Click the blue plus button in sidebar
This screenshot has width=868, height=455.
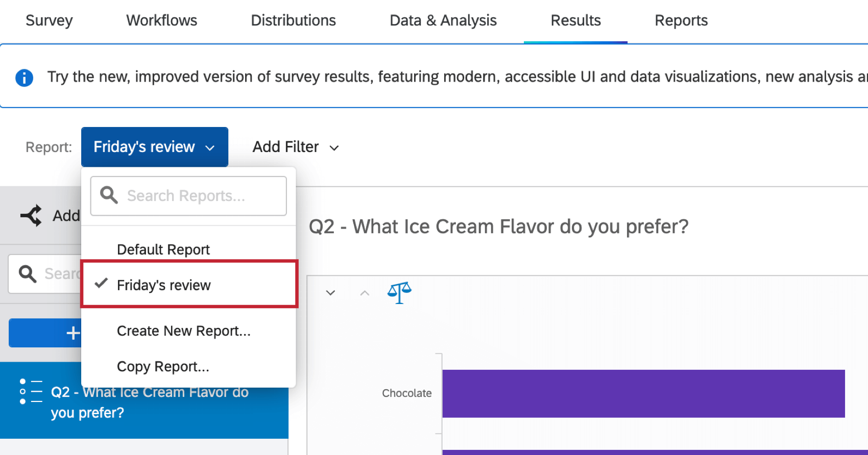click(x=73, y=333)
